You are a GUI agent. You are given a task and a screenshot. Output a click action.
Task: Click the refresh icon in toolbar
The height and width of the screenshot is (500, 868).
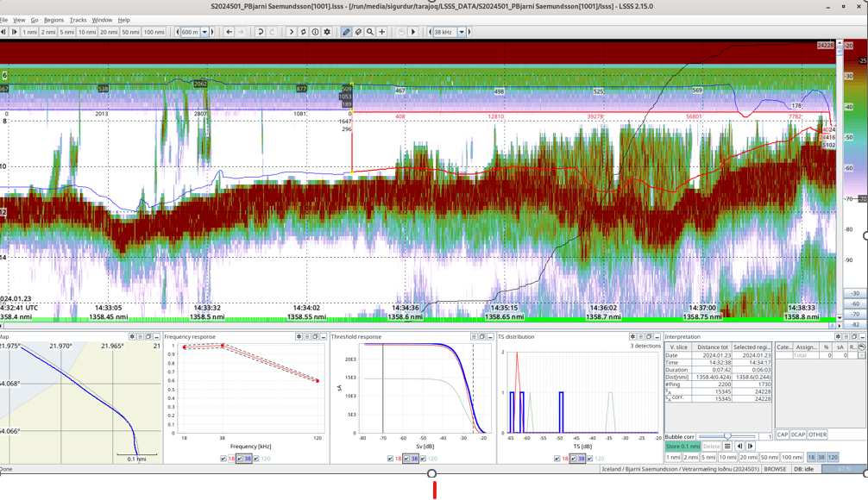click(303, 32)
